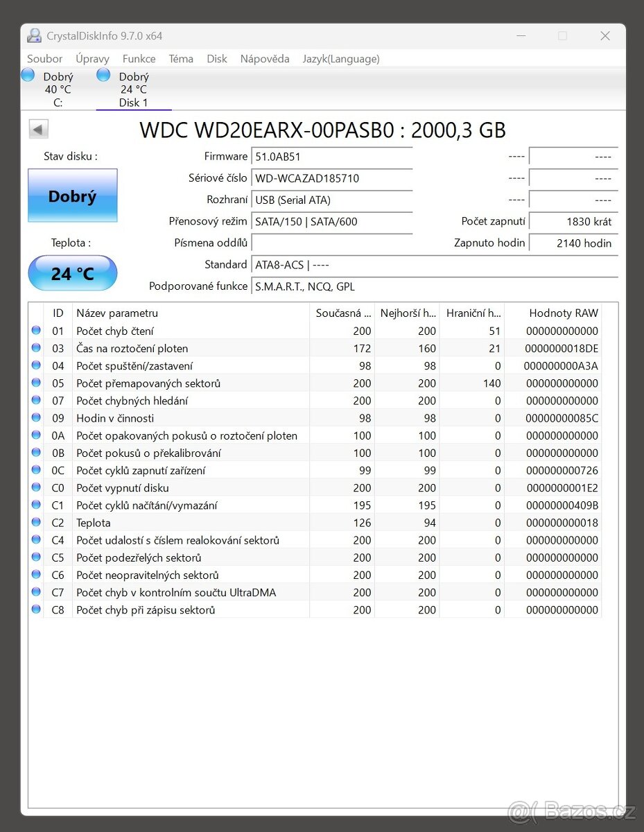Click RAW value 00000000085C
Viewport: 644px width, 832px height.
click(562, 418)
